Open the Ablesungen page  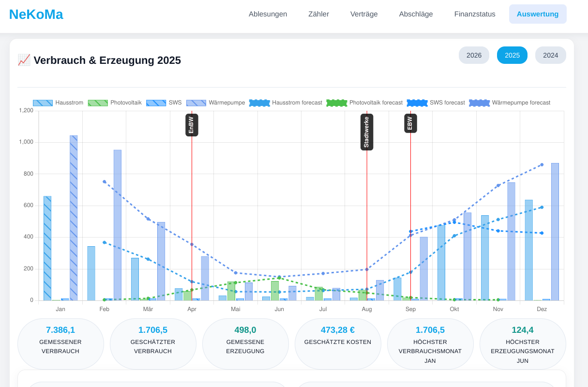(268, 14)
